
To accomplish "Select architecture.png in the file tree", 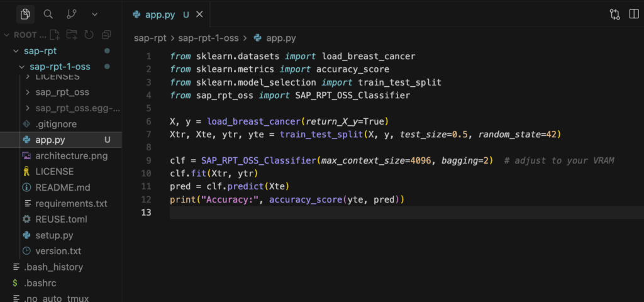I will pos(71,155).
